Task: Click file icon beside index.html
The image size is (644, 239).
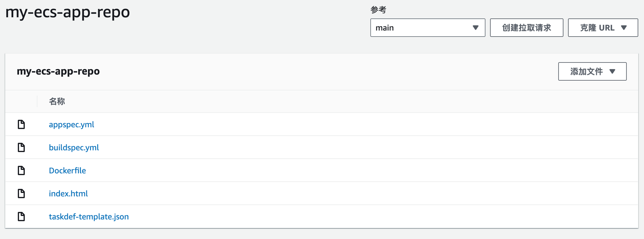Action: 21,194
